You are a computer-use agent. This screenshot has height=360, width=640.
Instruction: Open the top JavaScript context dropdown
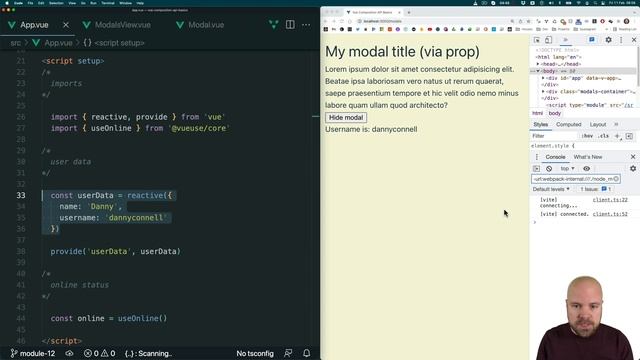click(567, 169)
